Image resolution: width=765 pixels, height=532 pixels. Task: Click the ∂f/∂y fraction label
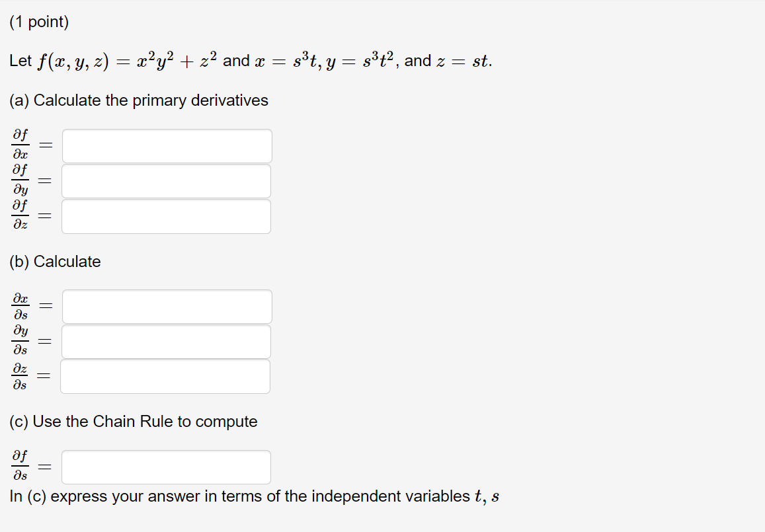tap(20, 180)
